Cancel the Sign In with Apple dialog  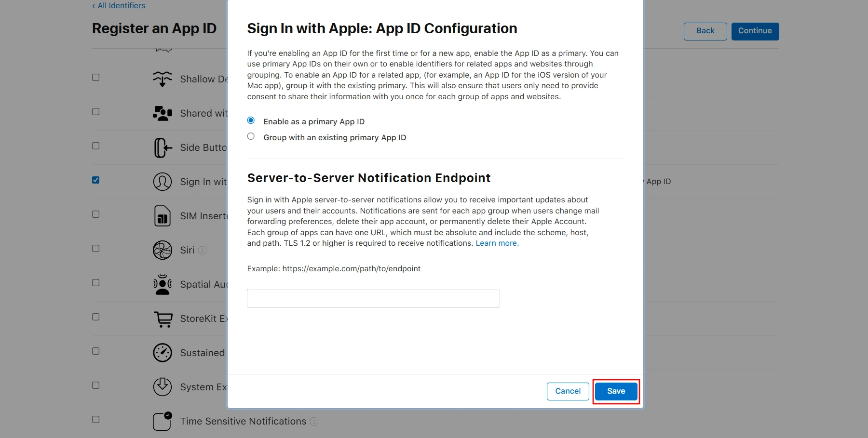pyautogui.click(x=568, y=391)
